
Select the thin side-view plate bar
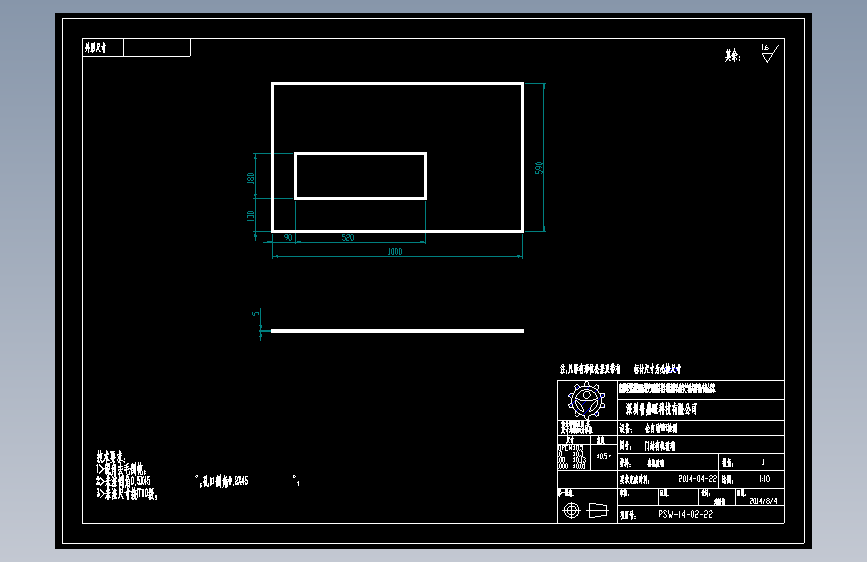tap(397, 331)
